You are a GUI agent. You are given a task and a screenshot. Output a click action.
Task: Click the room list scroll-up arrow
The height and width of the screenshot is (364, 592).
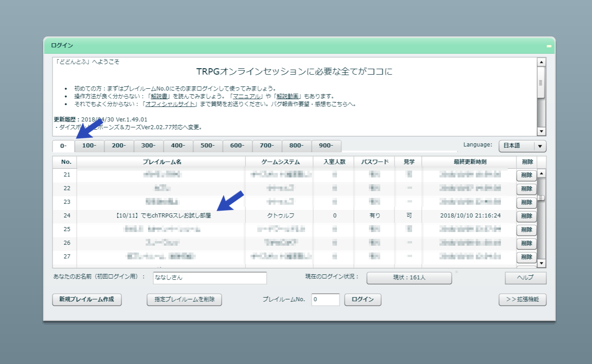click(541, 173)
